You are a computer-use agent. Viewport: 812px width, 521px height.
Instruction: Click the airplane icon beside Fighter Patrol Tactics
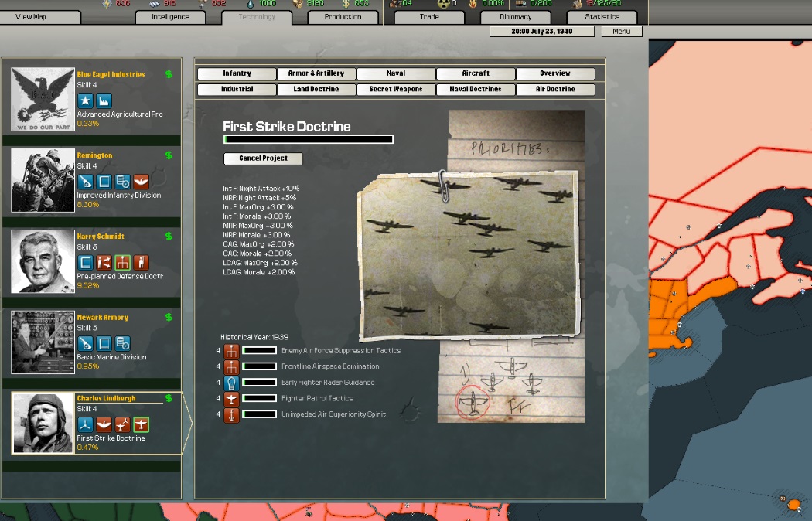click(231, 399)
